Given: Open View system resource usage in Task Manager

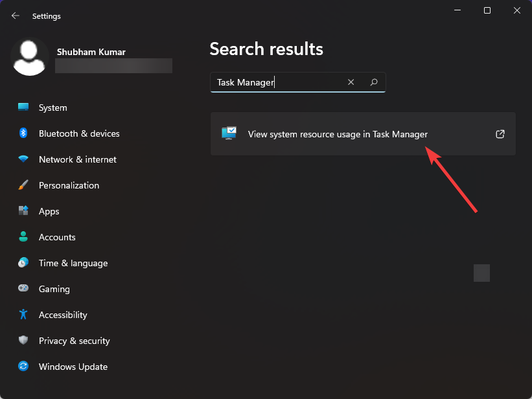Looking at the screenshot, I should [338, 133].
